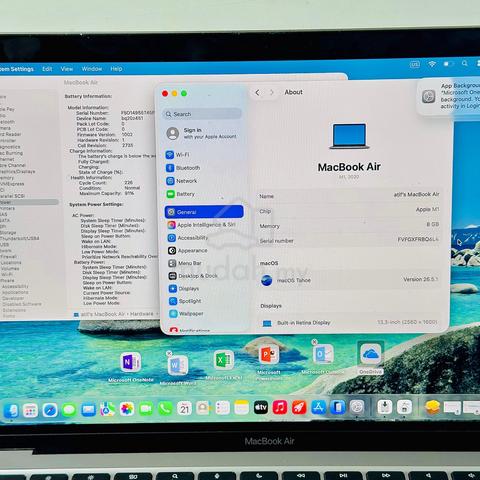Image resolution: width=480 pixels, height=480 pixels.
Task: Open the Window menu
Action: pyautogui.click(x=92, y=69)
